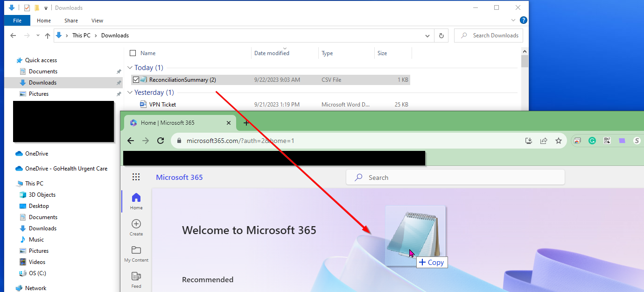
Task: Open the Customize Quick Access Toolbar dropdown
Action: (x=46, y=8)
